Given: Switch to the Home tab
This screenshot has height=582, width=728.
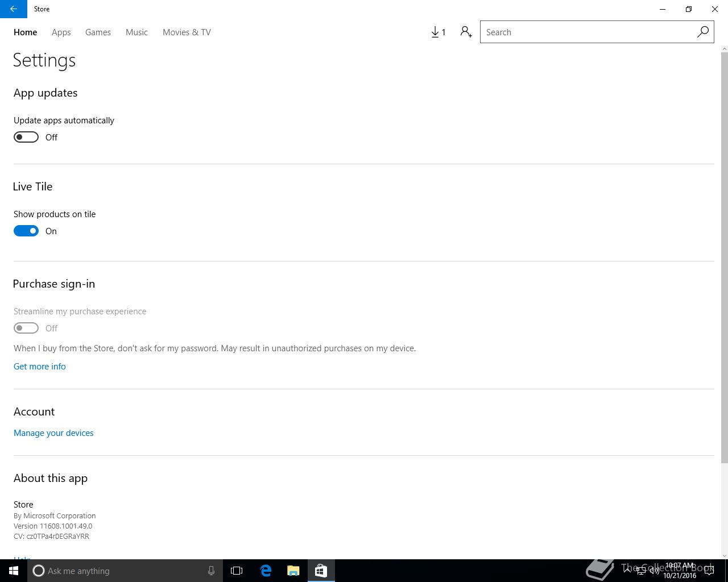Looking at the screenshot, I should 26,32.
